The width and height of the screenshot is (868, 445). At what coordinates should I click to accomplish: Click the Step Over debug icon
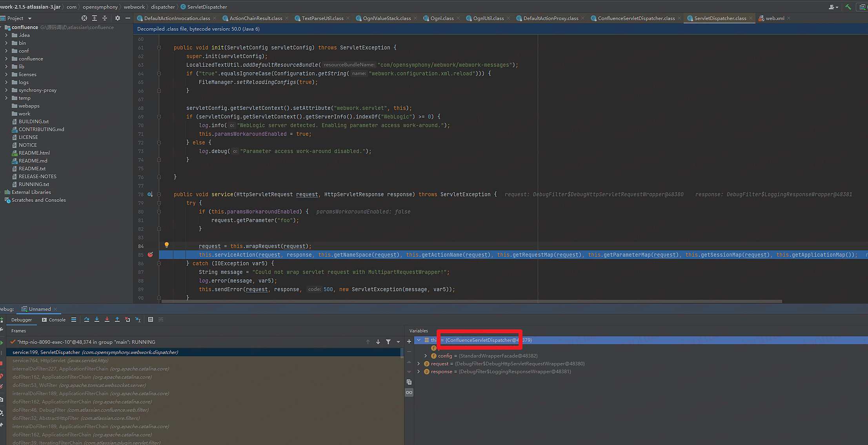click(87, 319)
